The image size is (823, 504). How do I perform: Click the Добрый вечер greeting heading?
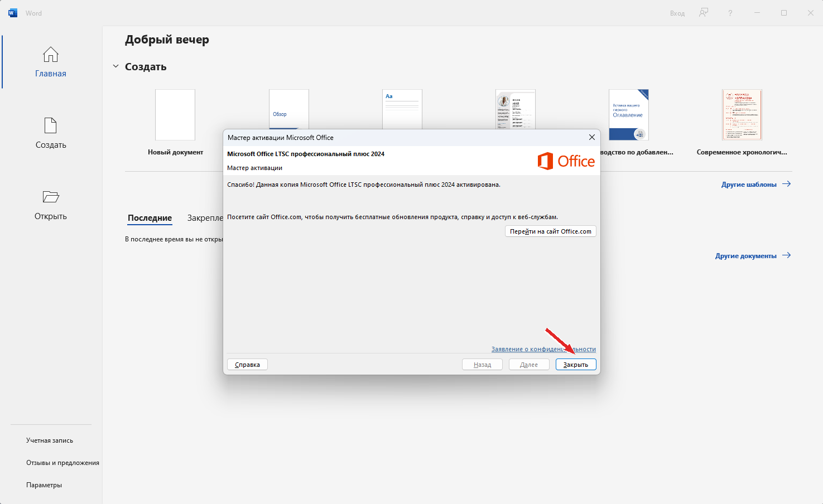tap(167, 40)
